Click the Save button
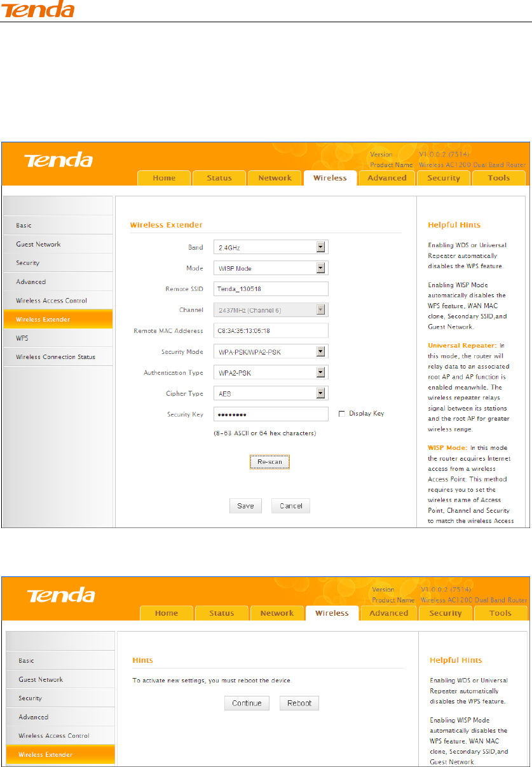532x767 pixels. point(245,506)
